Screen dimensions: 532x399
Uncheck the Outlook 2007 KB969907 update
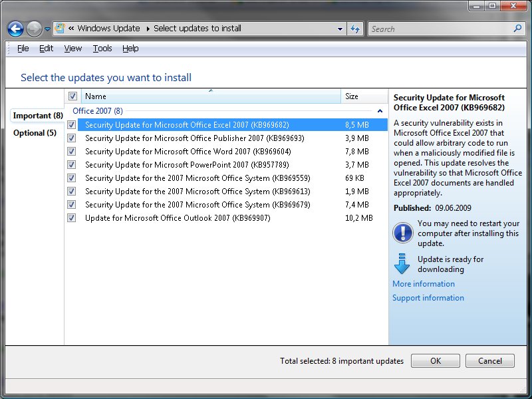[x=71, y=218]
